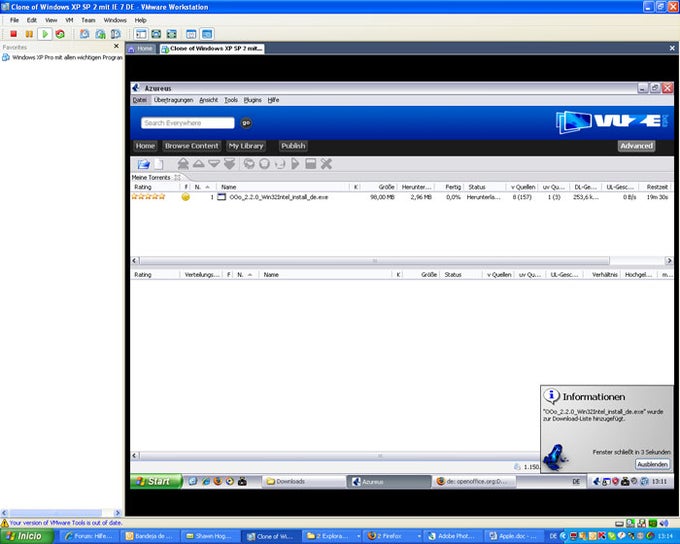Click the Summary view icon in VMware toolbar
The height and width of the screenshot is (544, 680).
(191, 34)
